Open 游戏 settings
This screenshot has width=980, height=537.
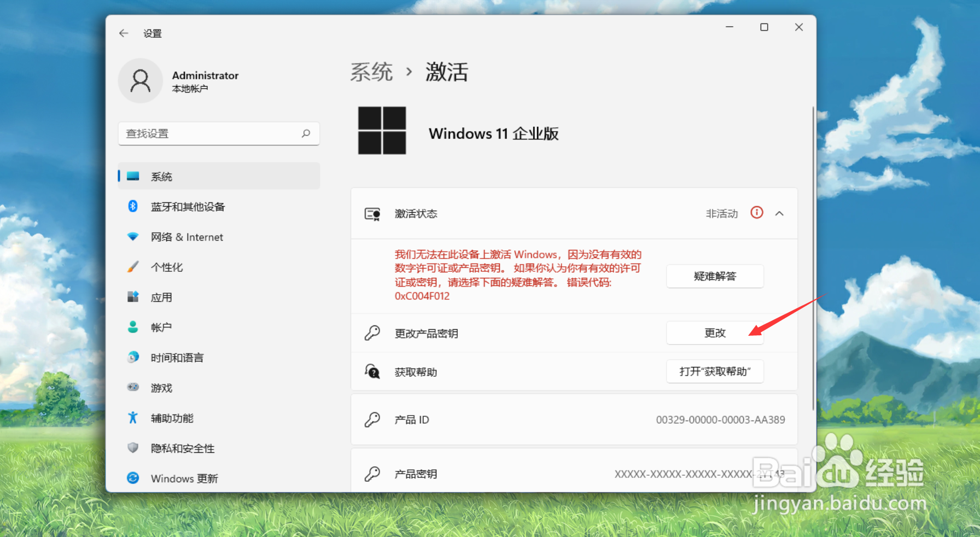pos(219,388)
